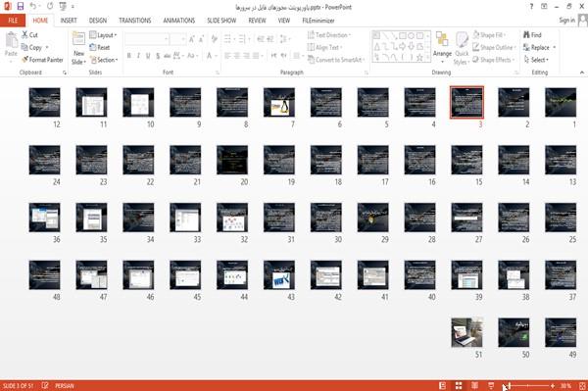Switch to Reading View icon

[474, 386]
